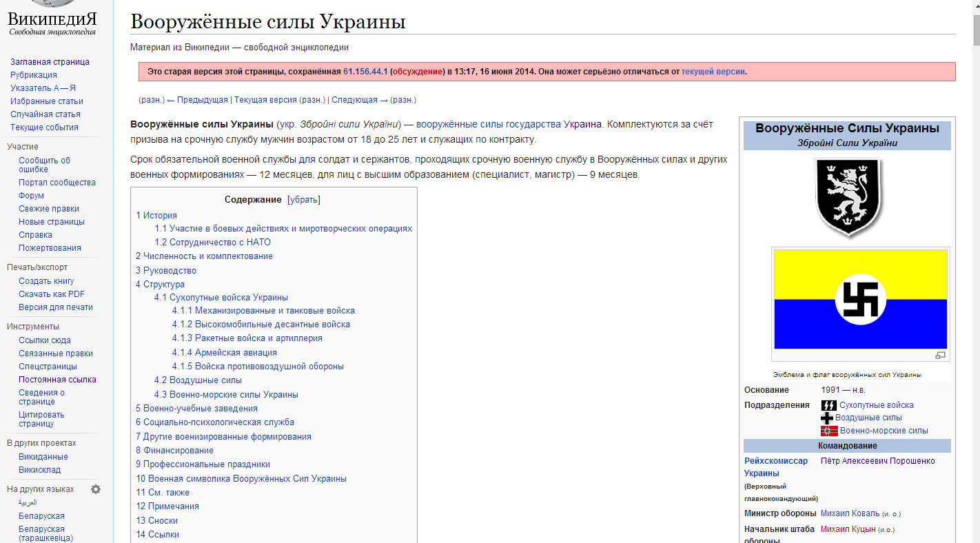Open the Текущая версия link

point(265,100)
